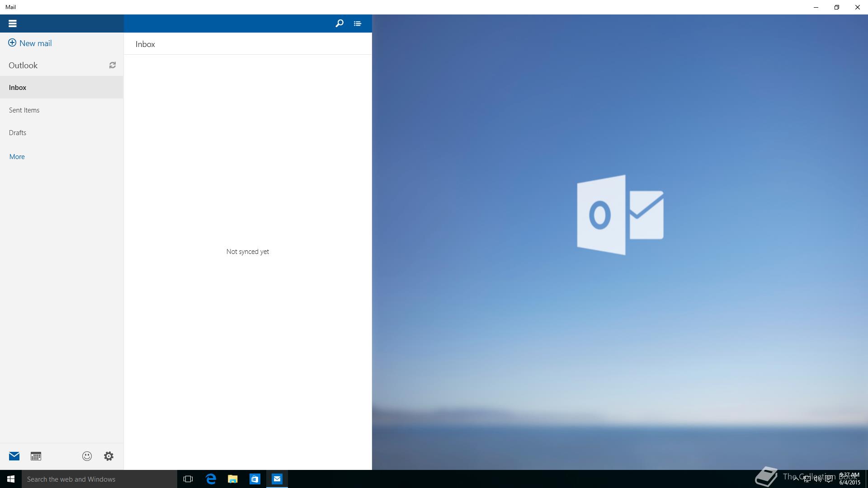Viewport: 868px width, 488px height.
Task: Click the 'Not synced yet' message
Action: 248,251
